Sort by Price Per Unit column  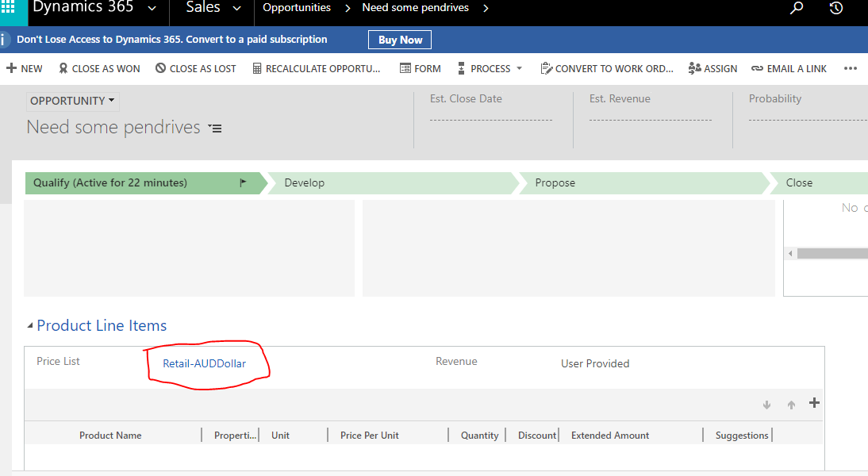(369, 436)
